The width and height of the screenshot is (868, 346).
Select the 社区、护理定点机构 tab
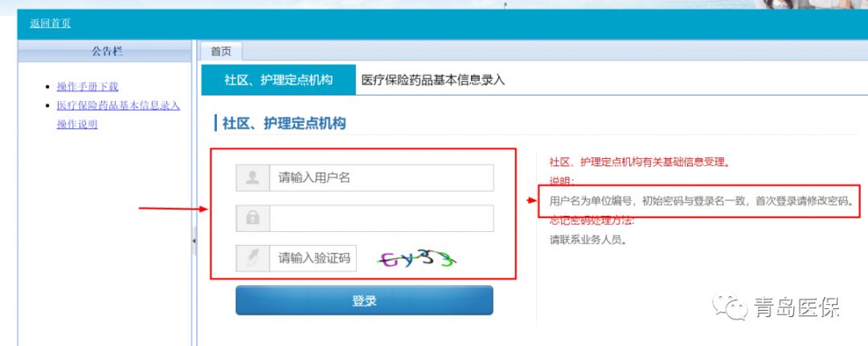(x=278, y=79)
